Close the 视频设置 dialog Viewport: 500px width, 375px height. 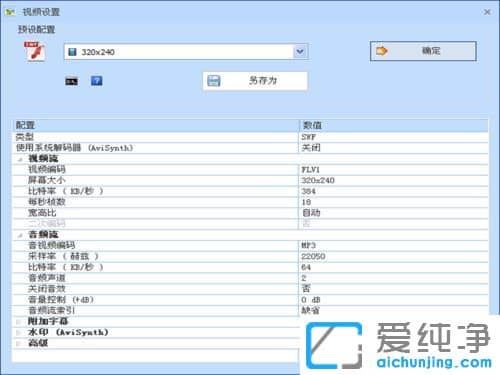click(x=487, y=12)
